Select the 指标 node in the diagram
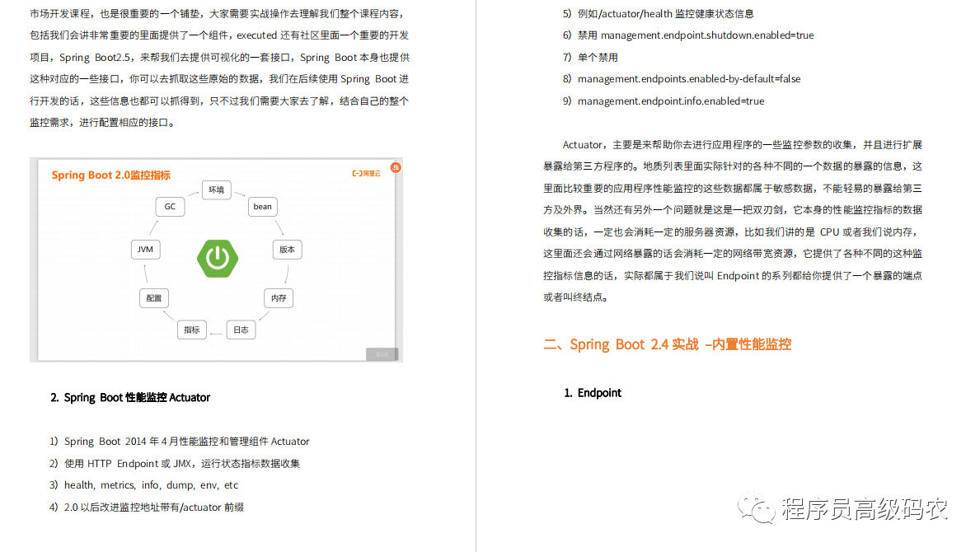 point(192,330)
